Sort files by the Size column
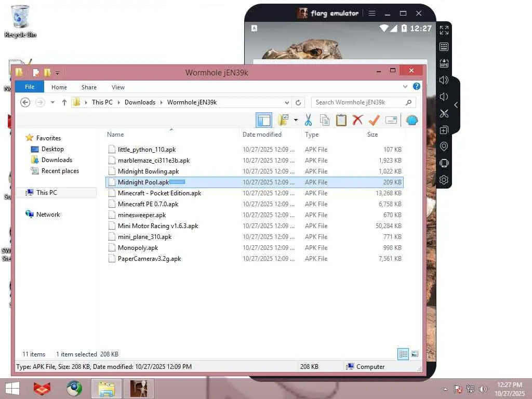 tap(372, 135)
